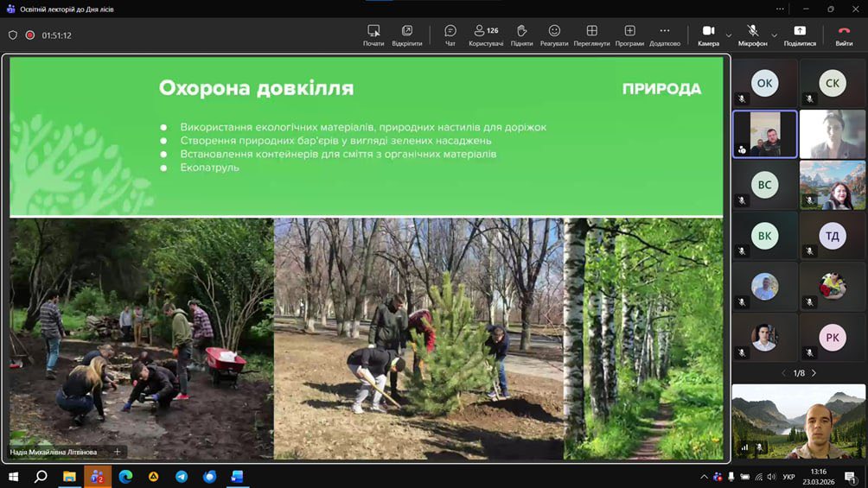Click the plus next to presenter's name
This screenshot has width=868, height=488.
point(118,452)
